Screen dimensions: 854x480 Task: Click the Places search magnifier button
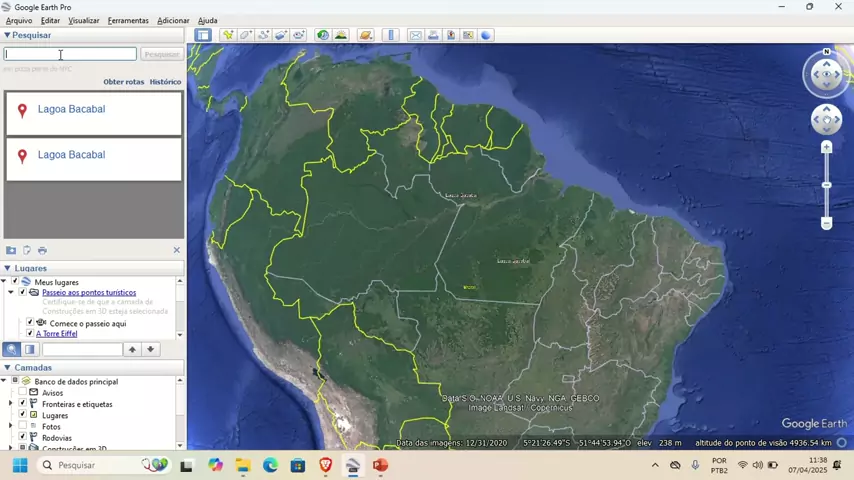[11, 349]
